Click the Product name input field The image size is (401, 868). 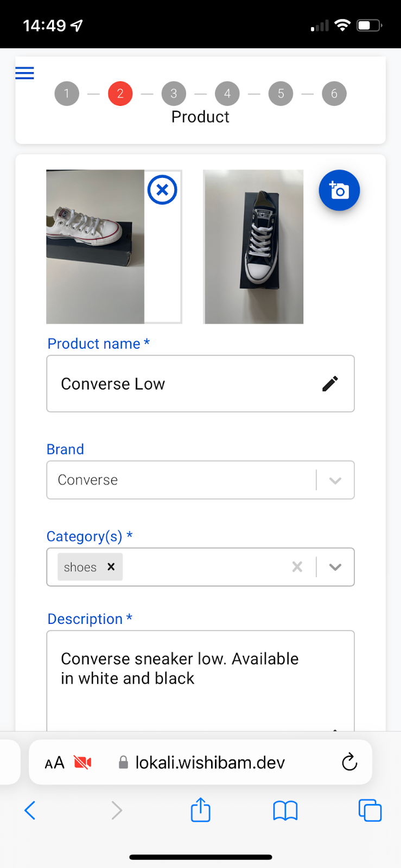click(200, 384)
